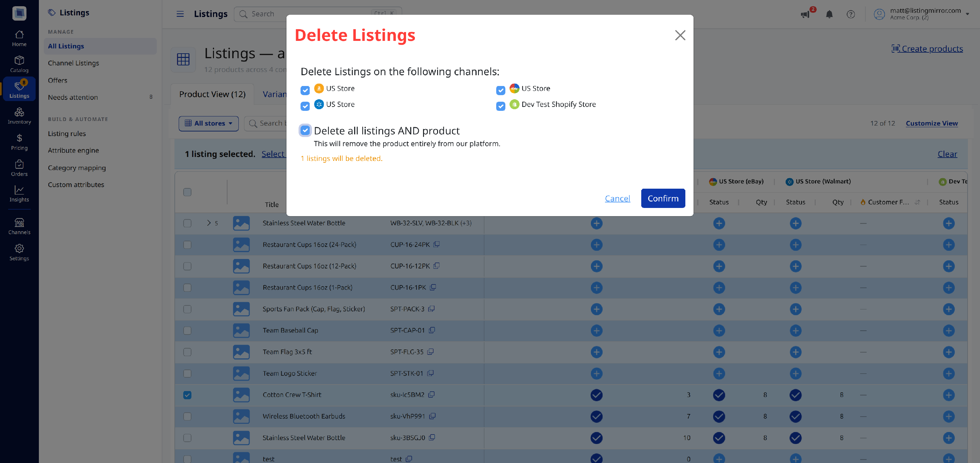Image resolution: width=980 pixels, height=463 pixels.
Task: Open Home in the left sidebar
Action: pos(19,39)
